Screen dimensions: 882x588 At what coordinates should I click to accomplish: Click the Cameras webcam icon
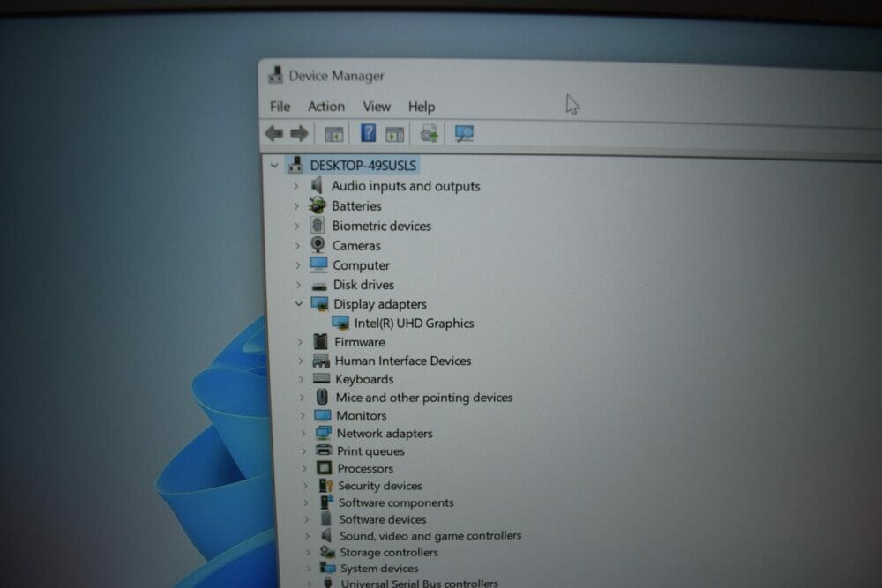pyautogui.click(x=318, y=244)
